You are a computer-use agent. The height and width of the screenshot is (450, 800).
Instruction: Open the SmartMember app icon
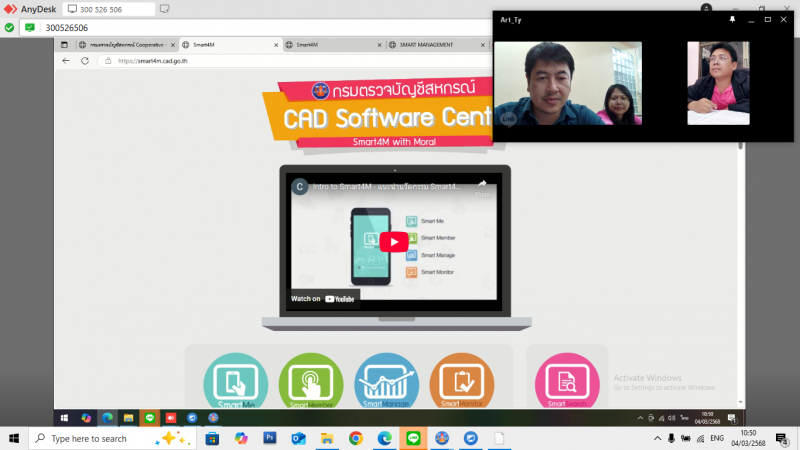tap(311, 381)
